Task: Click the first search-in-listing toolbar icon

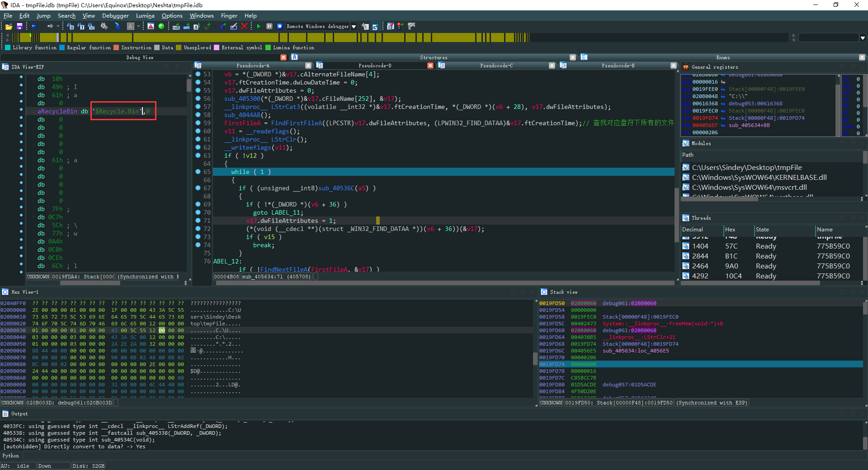Action: tap(70, 26)
